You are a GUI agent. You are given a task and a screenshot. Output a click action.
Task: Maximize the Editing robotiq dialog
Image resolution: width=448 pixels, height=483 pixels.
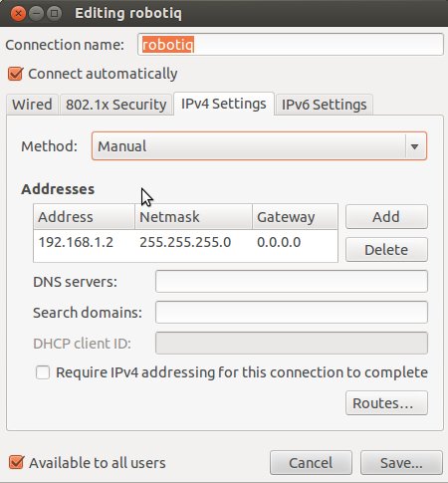[x=54, y=14]
